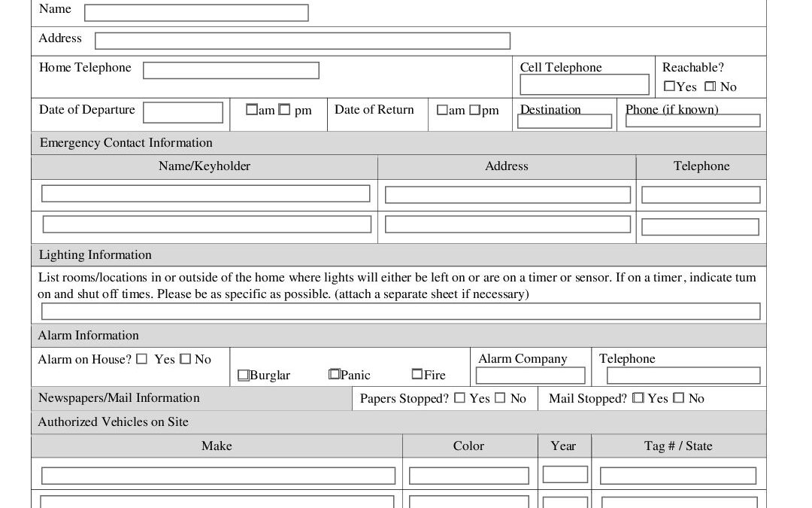The width and height of the screenshot is (812, 508).
Task: Check the Reachable No checkbox
Action: coord(710,87)
